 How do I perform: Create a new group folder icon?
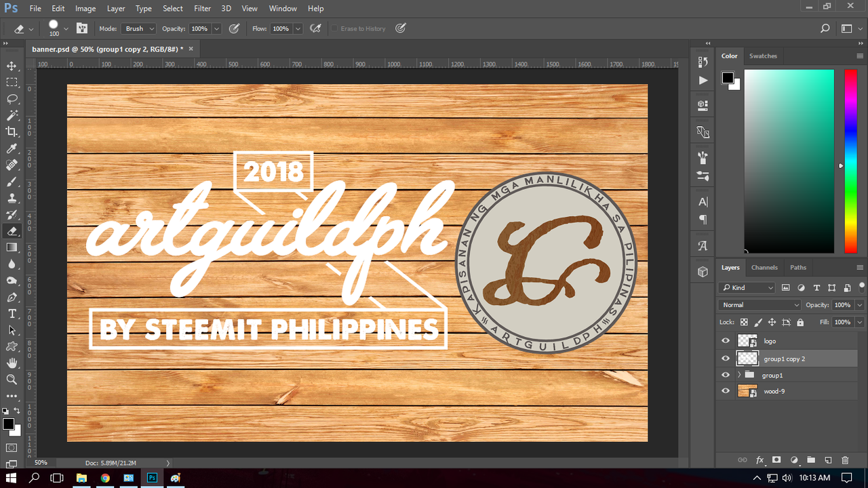(811, 460)
